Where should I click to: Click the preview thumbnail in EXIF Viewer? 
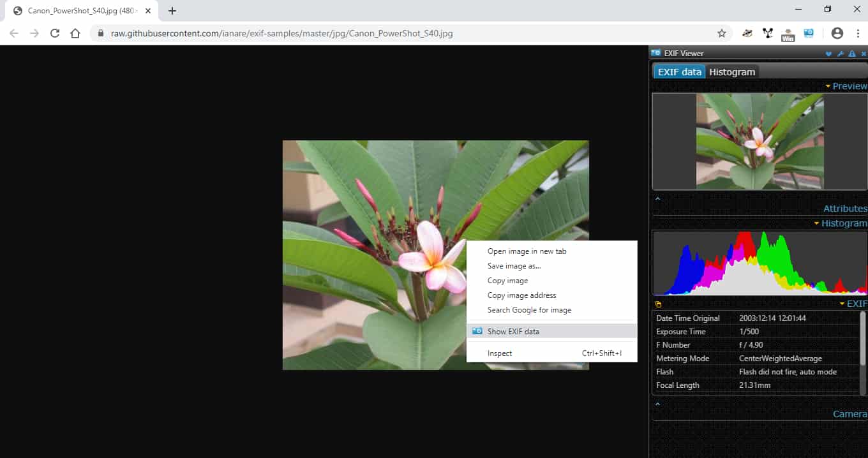click(759, 142)
